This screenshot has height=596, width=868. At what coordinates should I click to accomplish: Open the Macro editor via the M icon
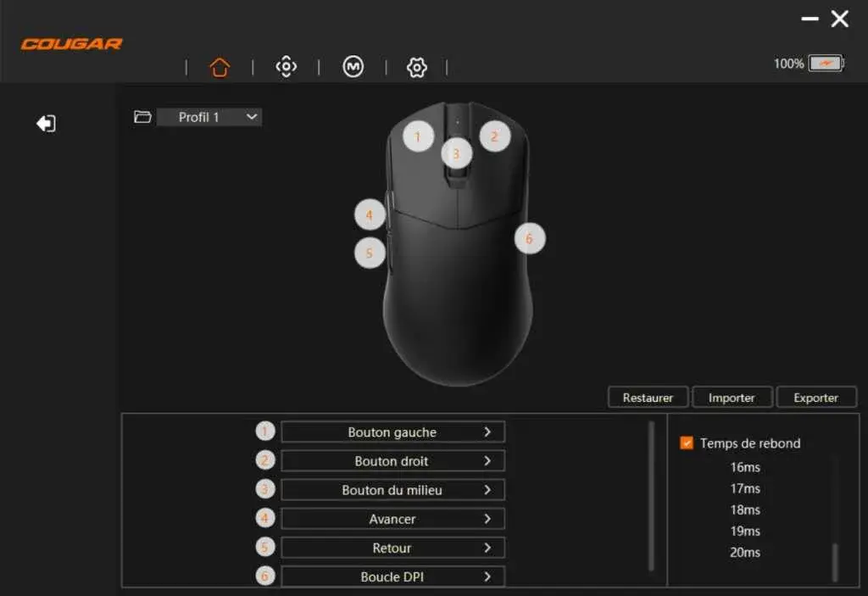(352, 67)
